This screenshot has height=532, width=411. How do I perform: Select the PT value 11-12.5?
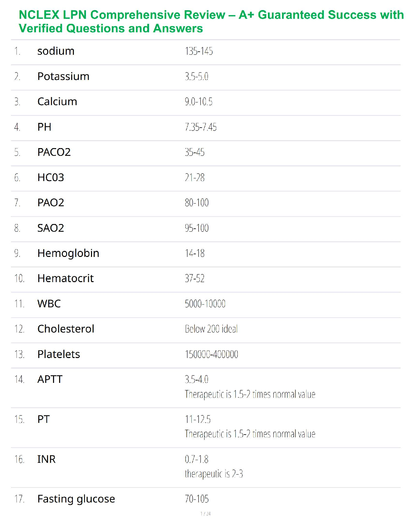197,419
